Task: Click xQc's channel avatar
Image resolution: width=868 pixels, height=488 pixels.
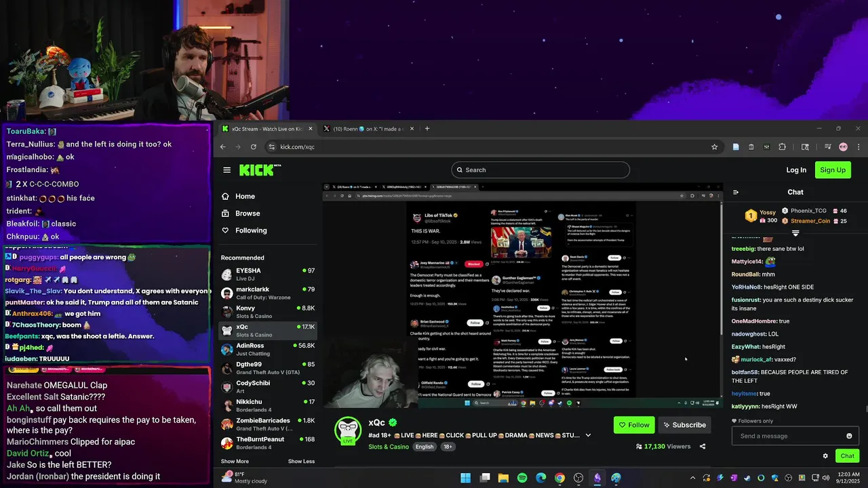Action: (348, 430)
